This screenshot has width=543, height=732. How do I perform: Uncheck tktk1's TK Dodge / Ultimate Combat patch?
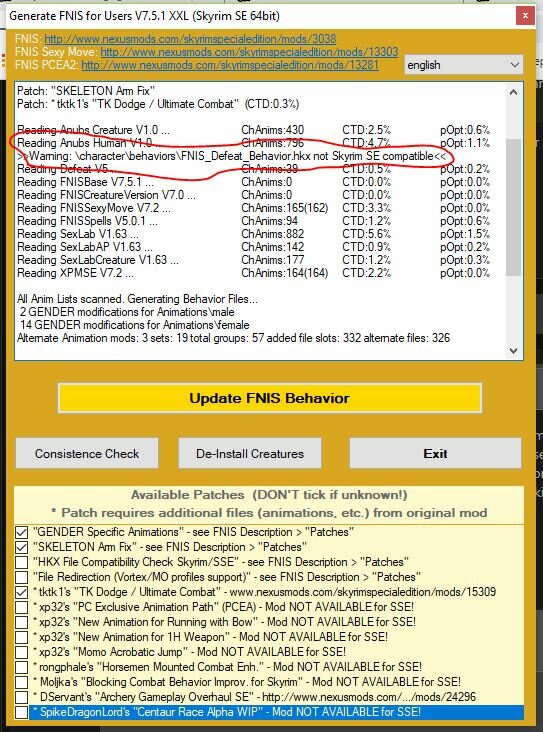(x=21, y=592)
